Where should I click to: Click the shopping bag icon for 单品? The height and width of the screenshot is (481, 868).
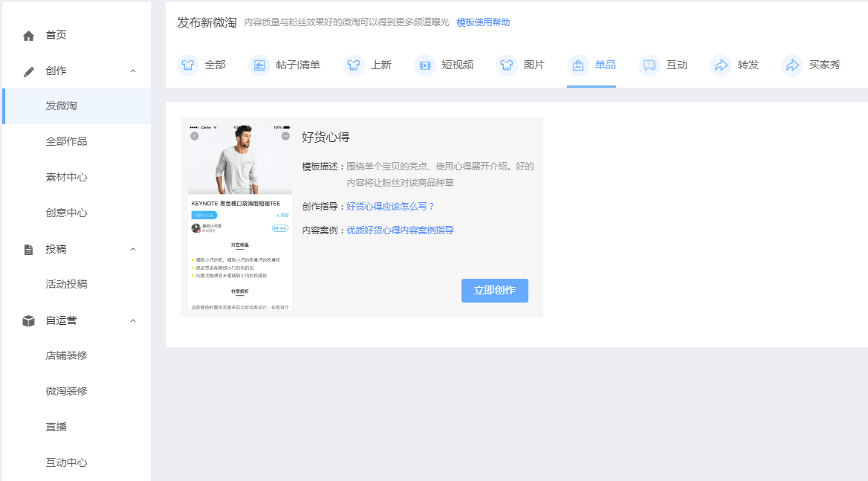click(x=578, y=65)
